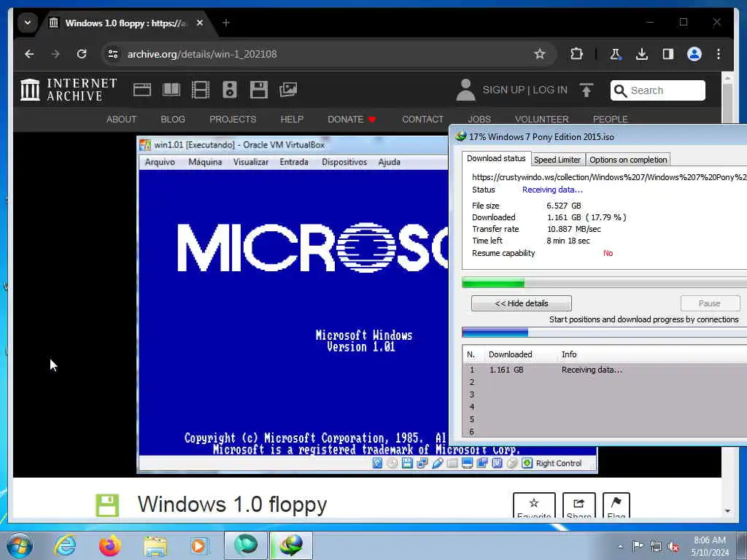Click the user avatar icon
This screenshot has width=747, height=560.
tap(465, 90)
